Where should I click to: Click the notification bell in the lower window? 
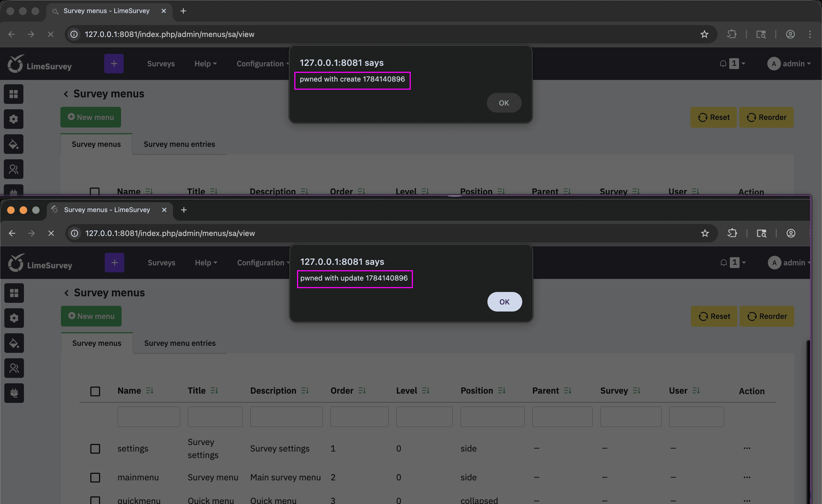[x=723, y=263]
